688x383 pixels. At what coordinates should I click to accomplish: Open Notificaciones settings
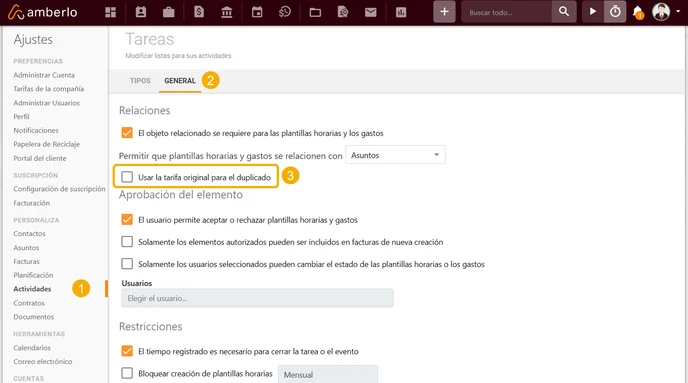click(x=36, y=130)
